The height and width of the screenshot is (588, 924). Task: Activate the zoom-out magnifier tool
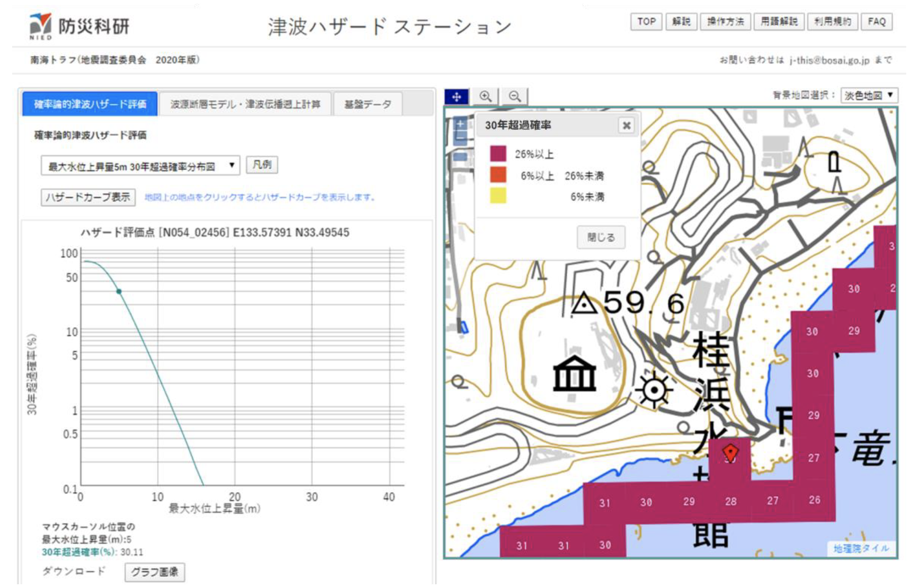pos(514,97)
